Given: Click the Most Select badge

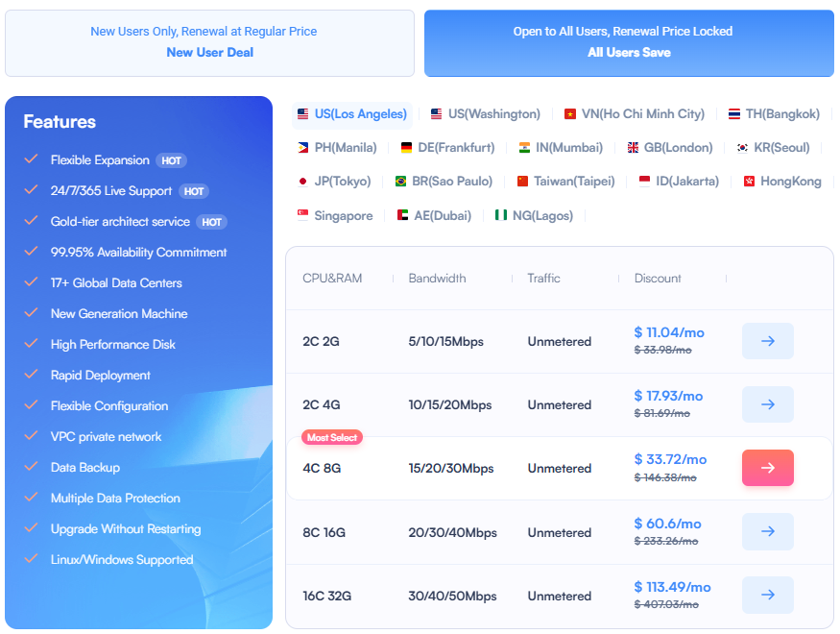Looking at the screenshot, I should pos(331,436).
